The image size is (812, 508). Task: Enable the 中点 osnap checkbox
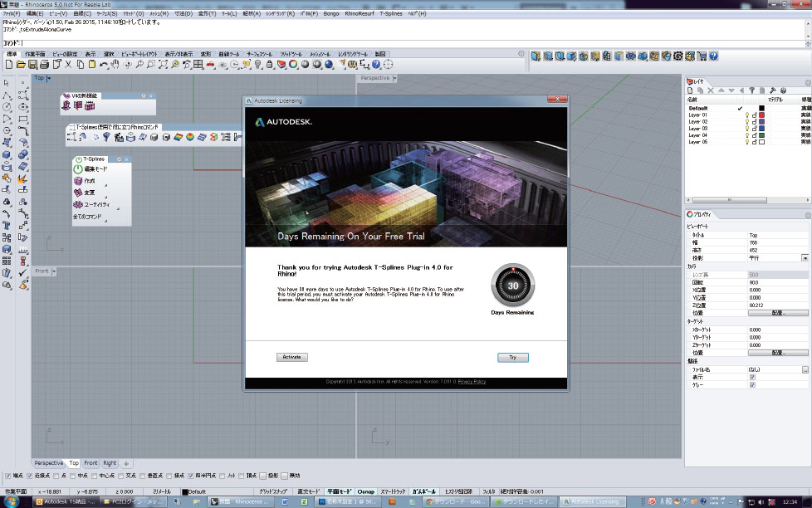(72, 476)
